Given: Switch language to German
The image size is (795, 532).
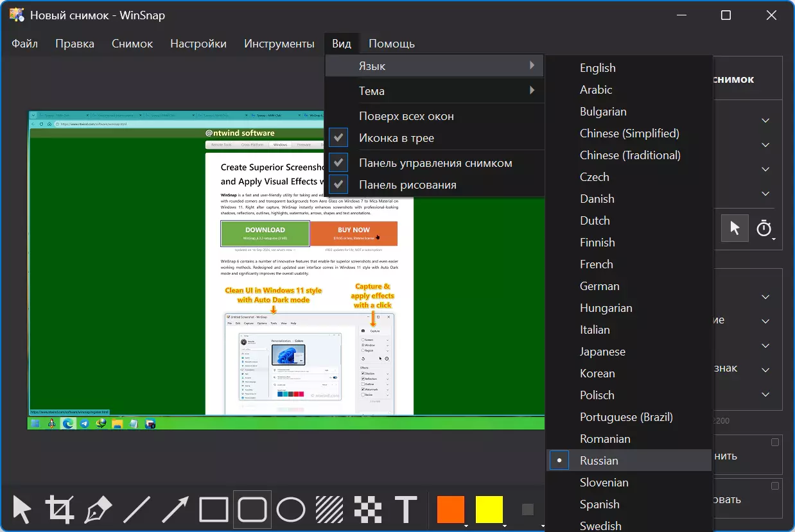Looking at the screenshot, I should (629, 286).
